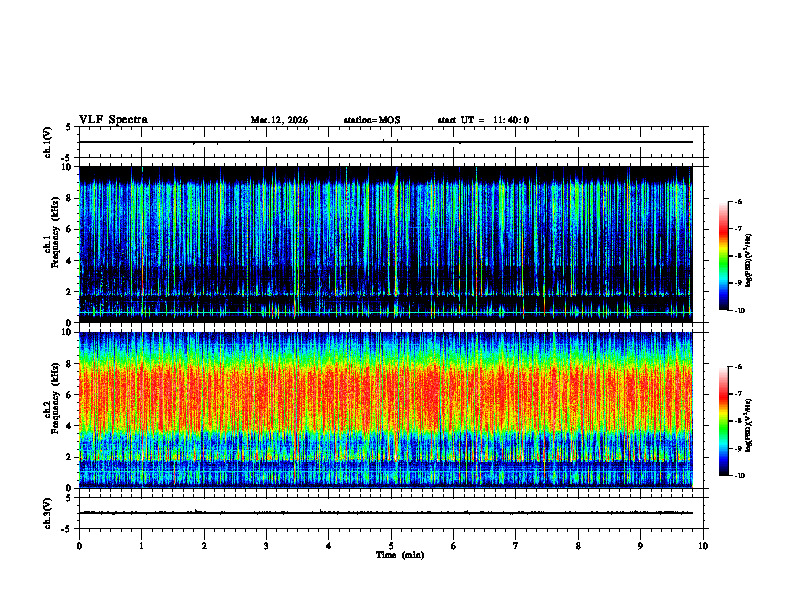Click inside the ch.2 spectrogram panel
Screen dimensions: 792x612
(385, 410)
